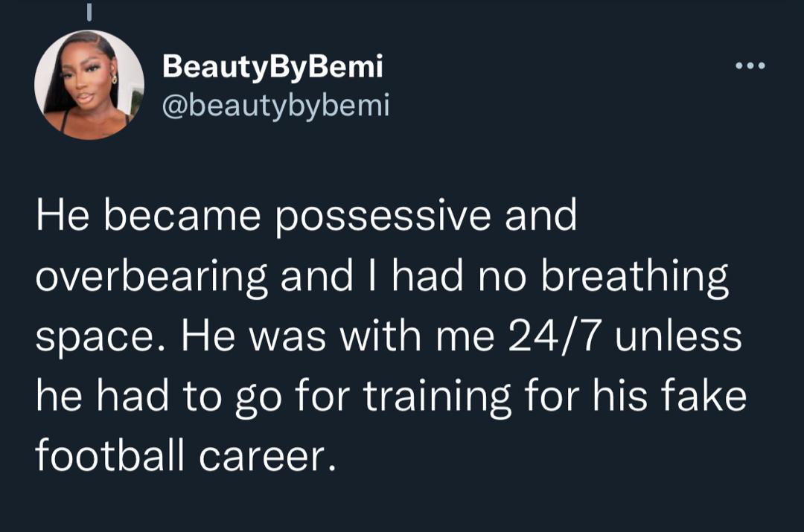Screen dimensions: 804x532
Task: Tap the thread connector line above the avatar
Action: (x=89, y=12)
